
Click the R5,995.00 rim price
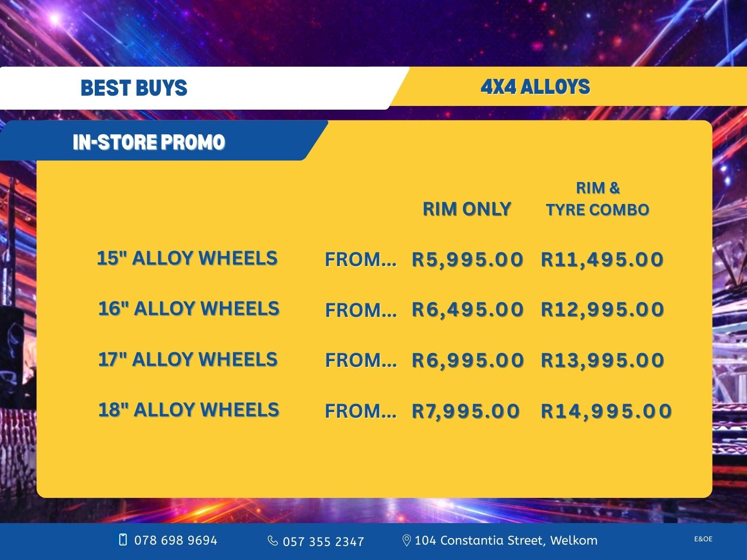coord(467,259)
